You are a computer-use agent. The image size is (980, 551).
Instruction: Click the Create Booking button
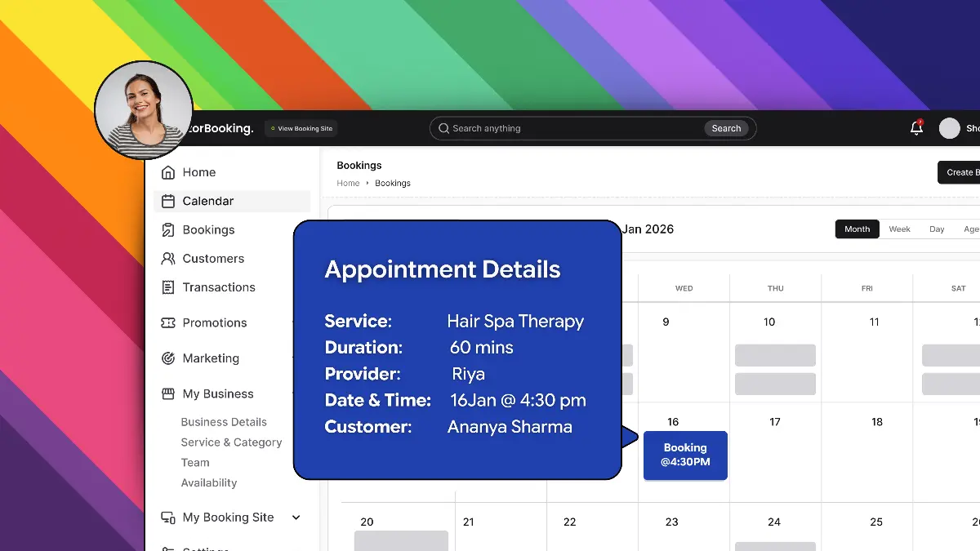point(962,172)
